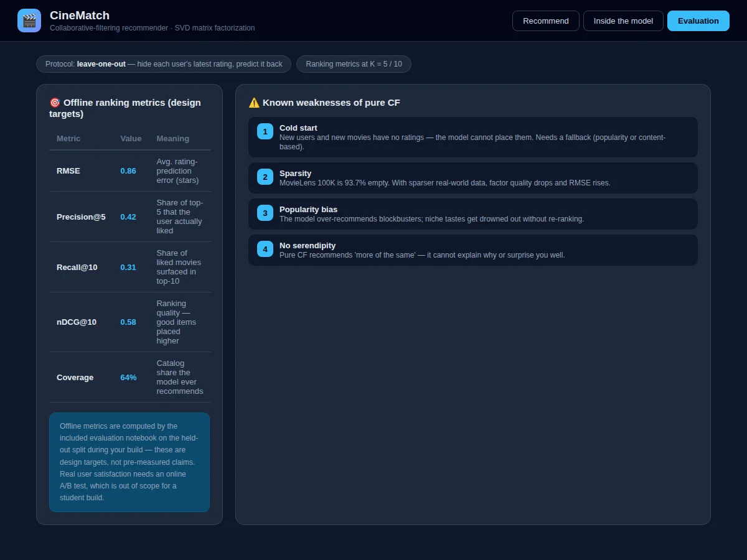Click the Recall@10 value 0.31
The width and height of the screenshot is (747, 560).
(x=128, y=268)
